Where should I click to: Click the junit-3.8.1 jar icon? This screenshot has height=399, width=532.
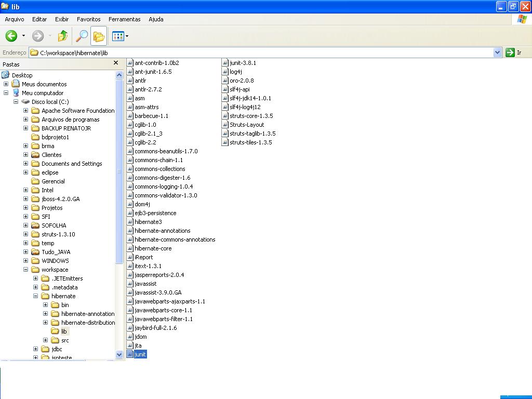tap(225, 62)
